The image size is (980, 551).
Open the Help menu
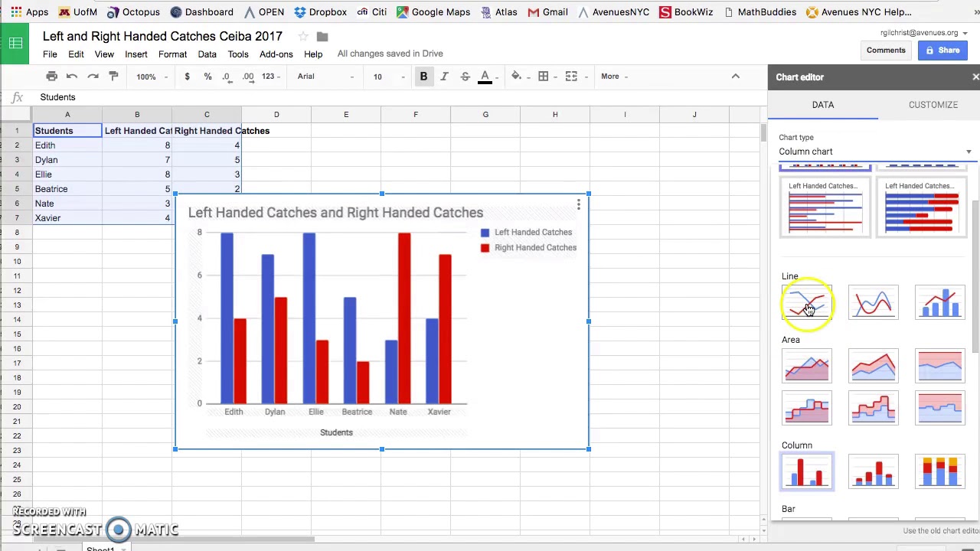tap(313, 54)
